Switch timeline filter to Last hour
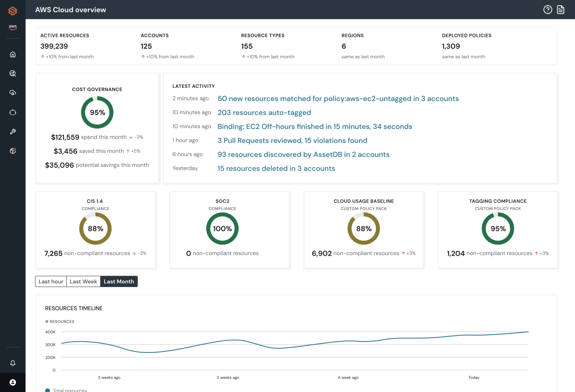 click(x=51, y=281)
